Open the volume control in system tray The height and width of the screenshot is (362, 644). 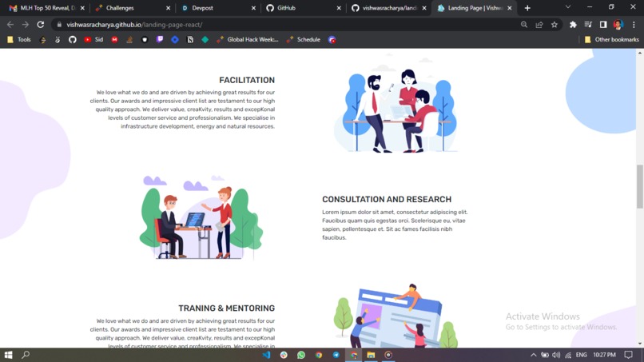(x=556, y=355)
